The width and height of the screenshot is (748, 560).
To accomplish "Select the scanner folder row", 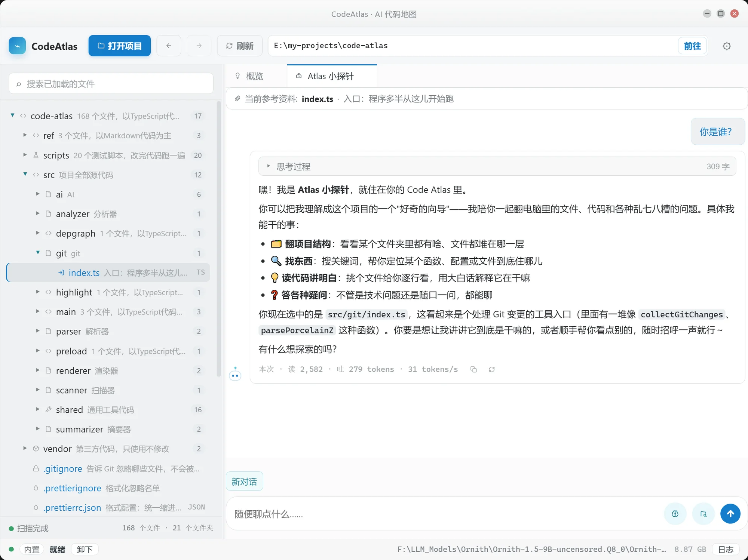I will pos(108,390).
